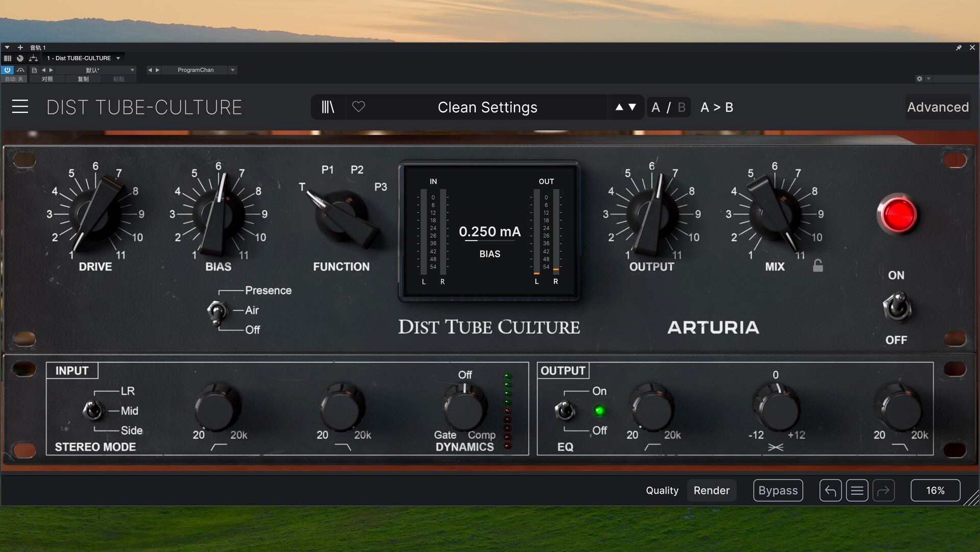Toggle the Bypass button

[x=778, y=491]
